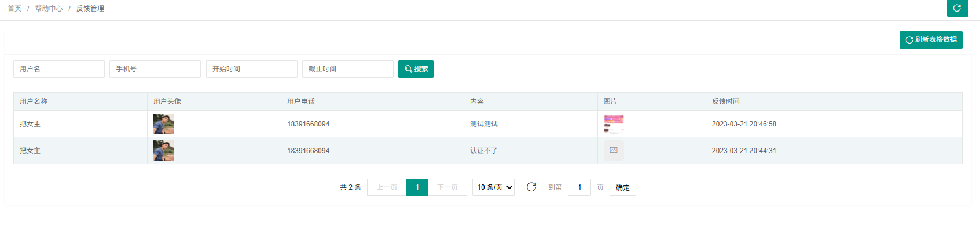Go to 首页 via breadcrumb
The image size is (980, 232).
click(x=14, y=9)
